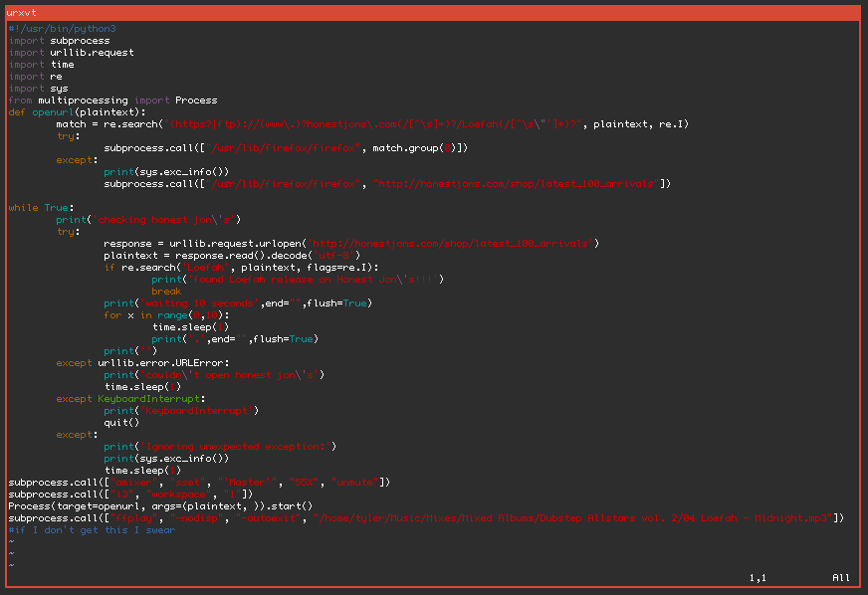Click 'import re' line
Viewport: 868px width, 595px height.
[36, 77]
